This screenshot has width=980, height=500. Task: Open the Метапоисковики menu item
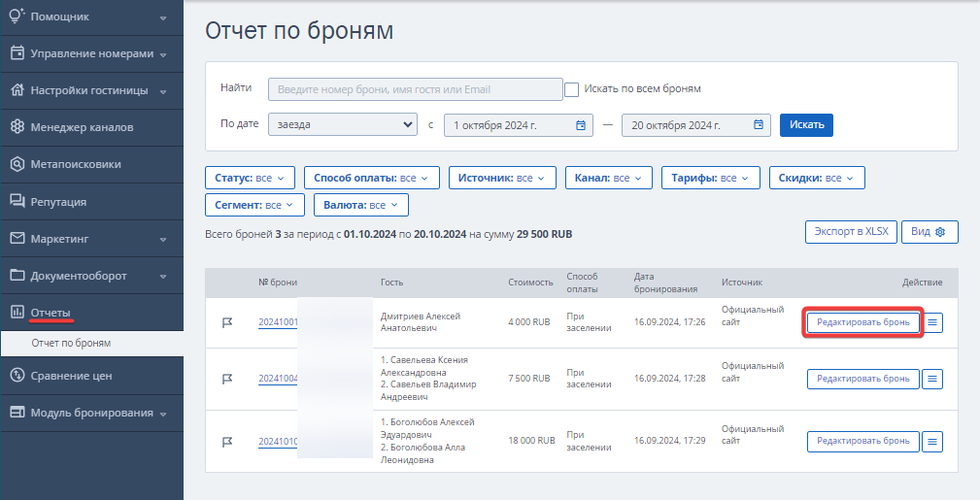pos(92,164)
